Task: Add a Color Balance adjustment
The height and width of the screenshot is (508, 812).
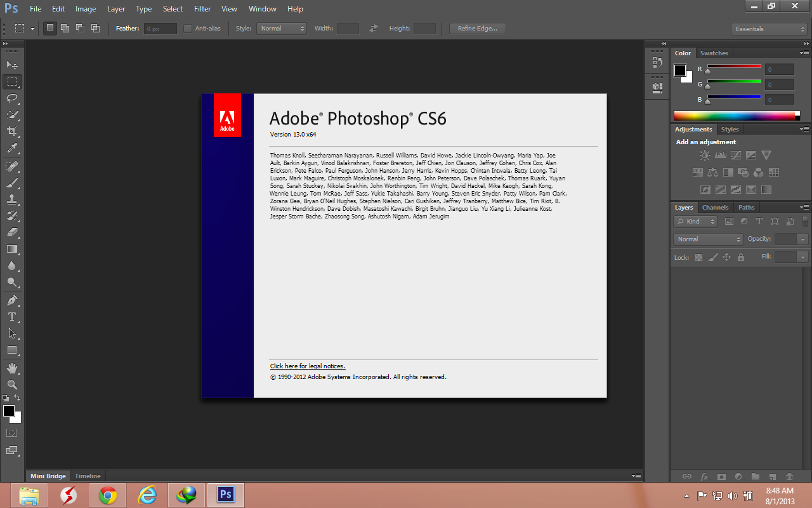Action: pyautogui.click(x=712, y=173)
